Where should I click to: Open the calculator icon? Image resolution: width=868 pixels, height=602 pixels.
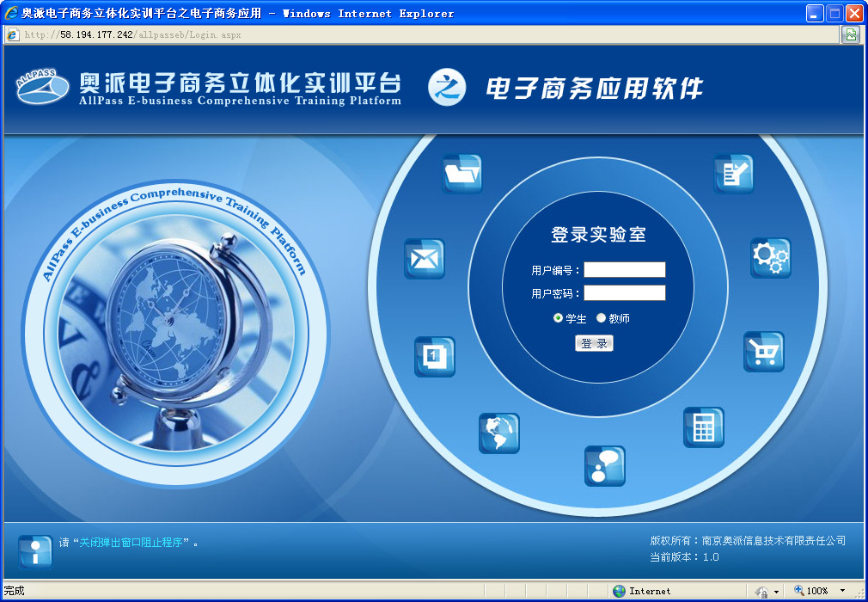pos(704,427)
